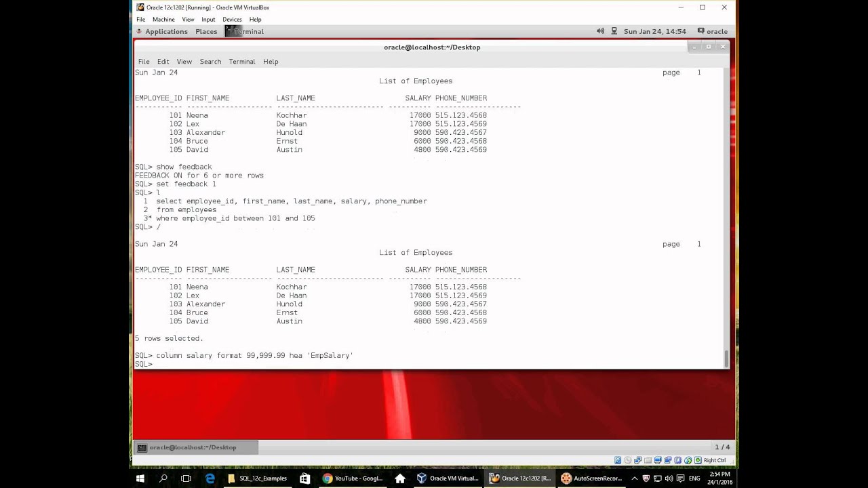
Task: Click the VirtualBox window title icon
Action: click(140, 7)
